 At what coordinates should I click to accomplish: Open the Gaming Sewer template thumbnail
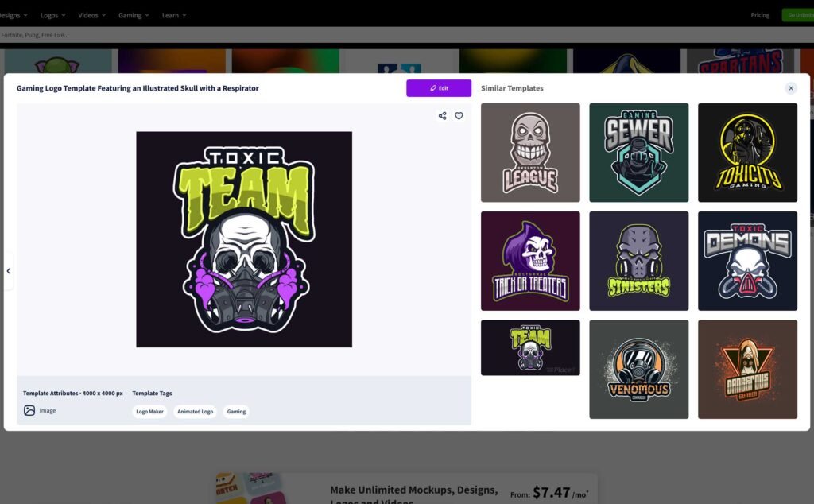click(638, 153)
